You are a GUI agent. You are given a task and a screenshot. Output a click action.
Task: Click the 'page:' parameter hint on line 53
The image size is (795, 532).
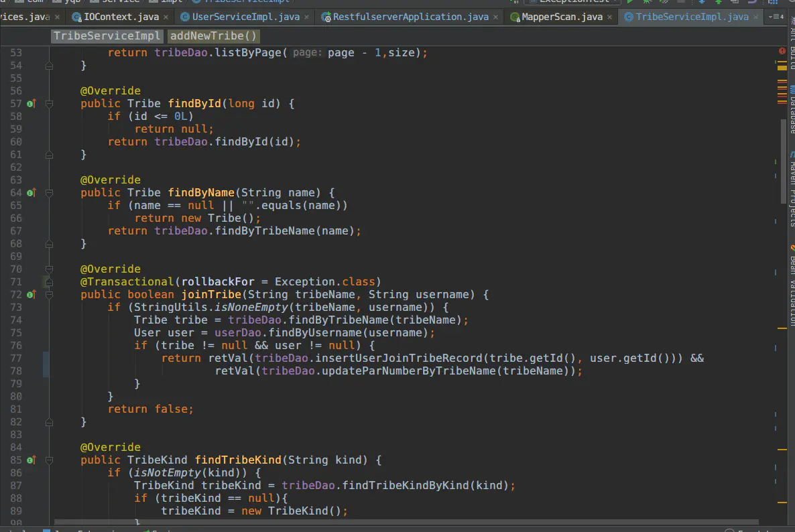(307, 53)
